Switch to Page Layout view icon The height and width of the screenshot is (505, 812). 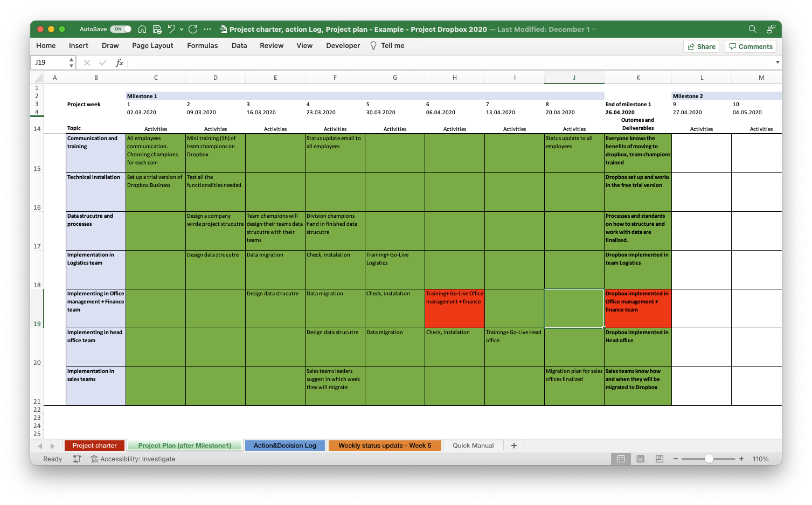pyautogui.click(x=640, y=459)
